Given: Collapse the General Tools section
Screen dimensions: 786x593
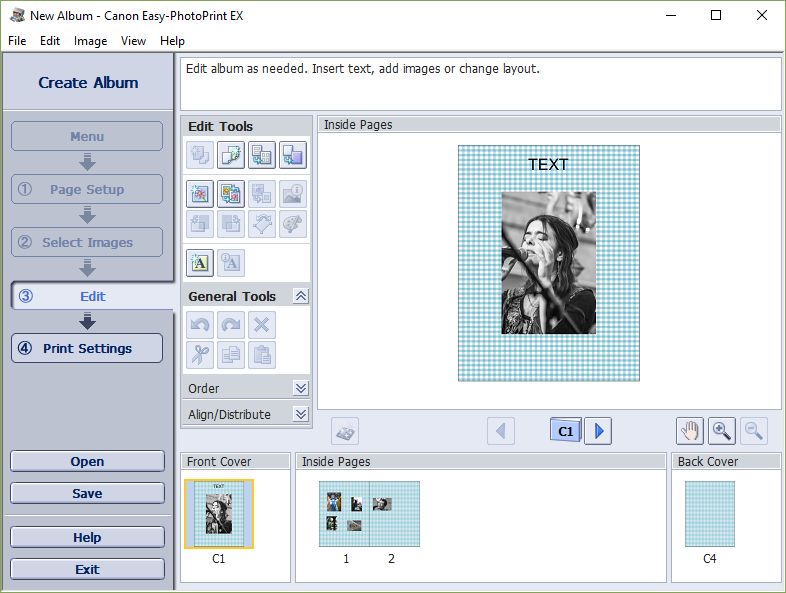Looking at the screenshot, I should [x=301, y=296].
